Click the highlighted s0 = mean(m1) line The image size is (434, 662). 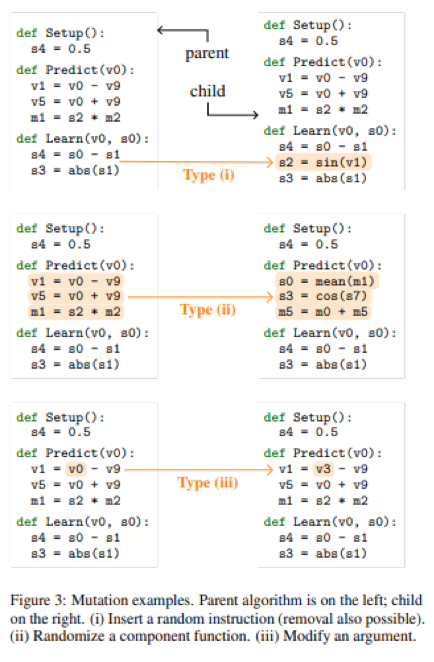coord(327,281)
